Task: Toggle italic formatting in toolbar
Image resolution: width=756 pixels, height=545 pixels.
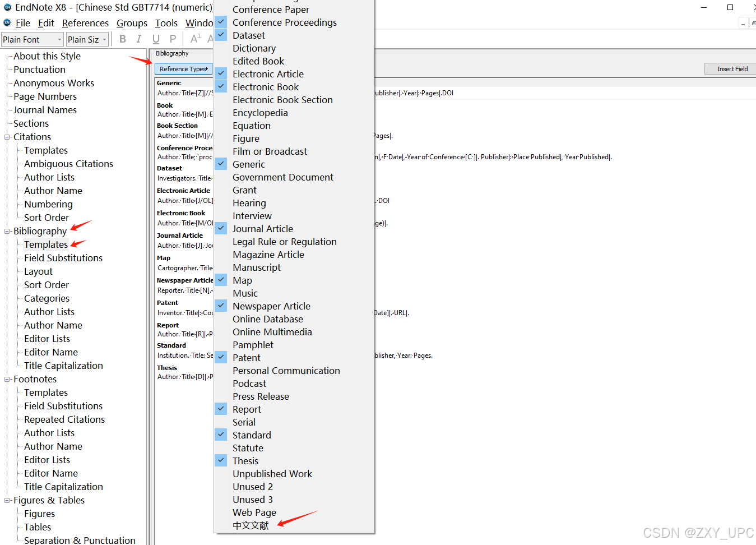Action: tap(139, 39)
